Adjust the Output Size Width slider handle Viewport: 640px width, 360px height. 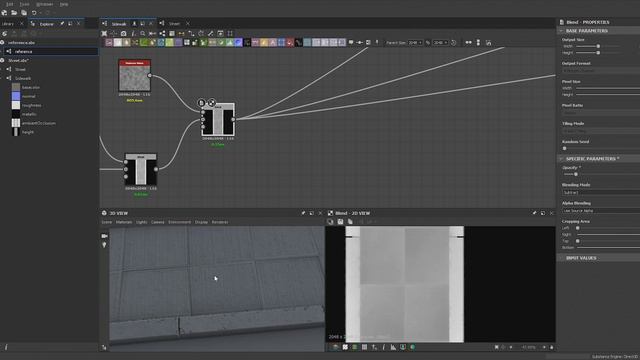tap(598, 47)
